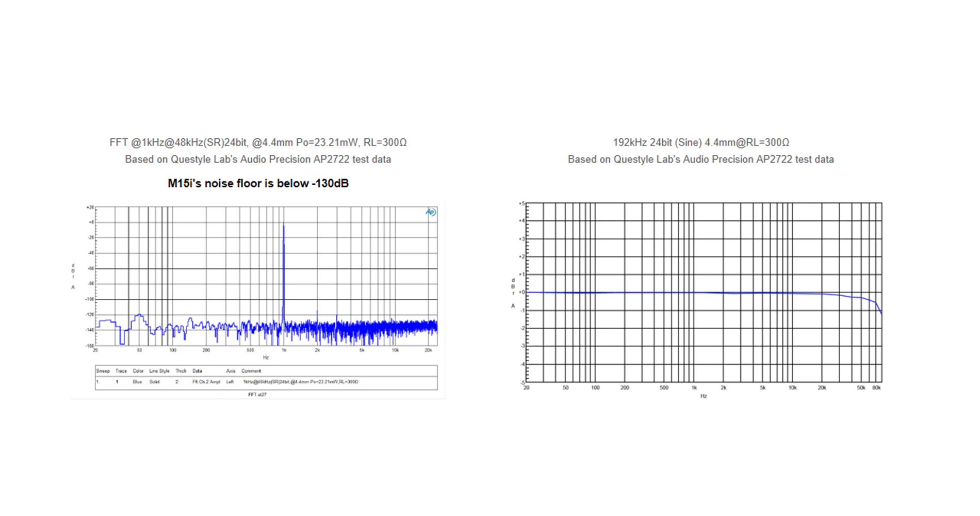980x516 pixels.
Task: Click the 'FFT.at27' file label below table
Action: pyautogui.click(x=257, y=395)
